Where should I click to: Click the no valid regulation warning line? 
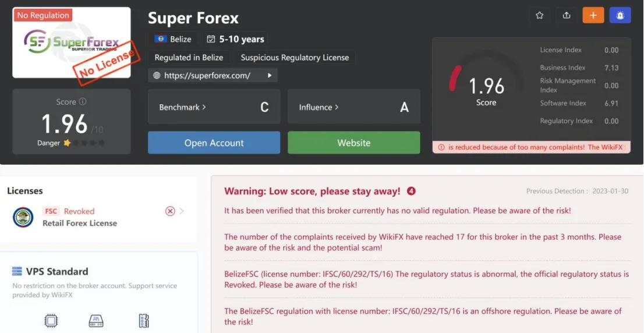[398, 211]
